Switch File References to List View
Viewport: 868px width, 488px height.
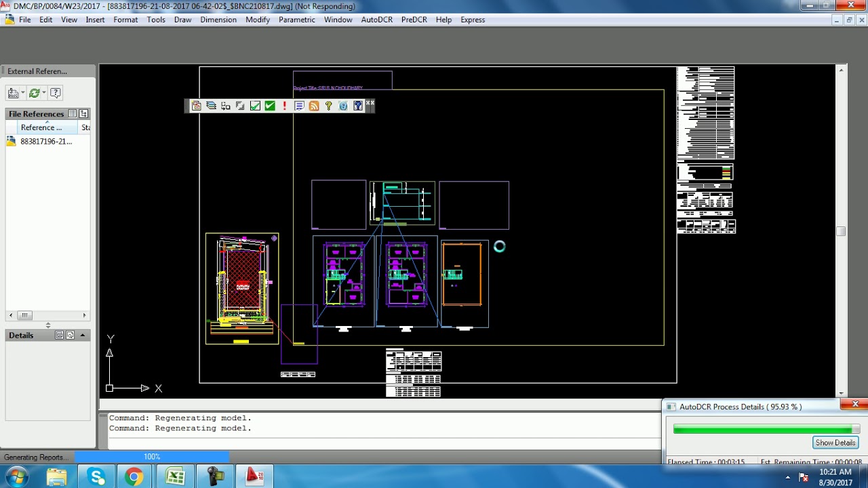pyautogui.click(x=73, y=114)
